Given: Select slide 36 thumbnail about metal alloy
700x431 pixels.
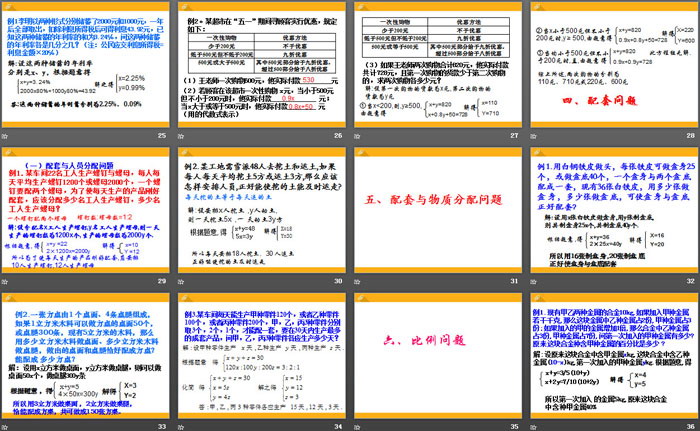Looking at the screenshot, I should (x=614, y=356).
